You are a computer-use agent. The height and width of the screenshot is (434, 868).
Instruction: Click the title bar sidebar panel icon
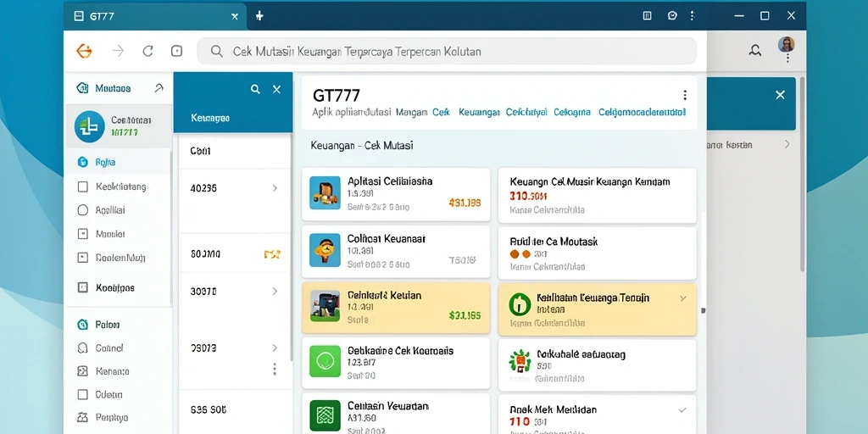coord(647,16)
